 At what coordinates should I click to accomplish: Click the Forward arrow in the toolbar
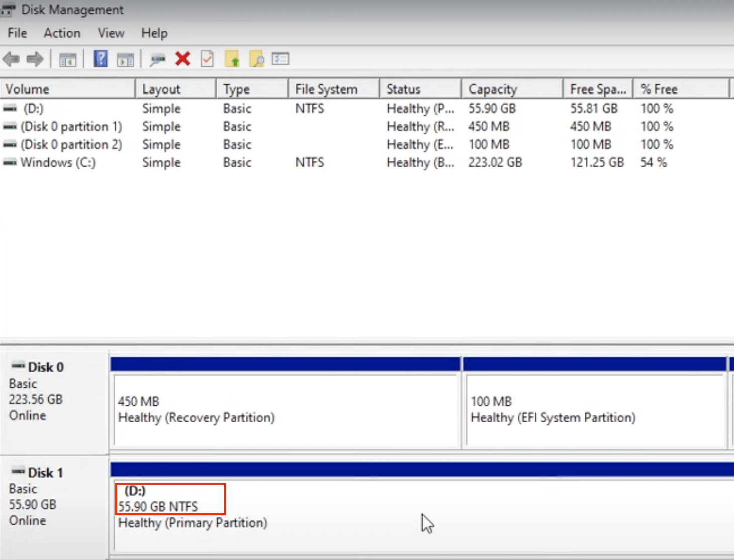pos(35,59)
